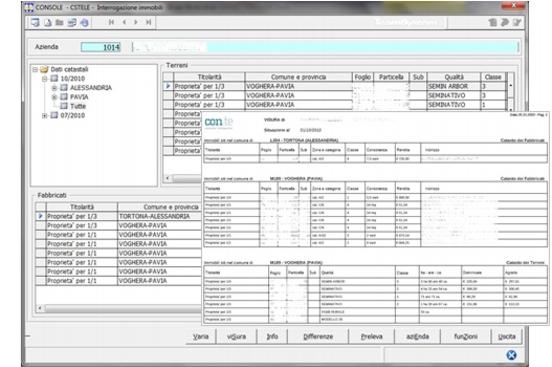The height and width of the screenshot is (367, 552).
Task: Close the CONSOLE window with red X
Action: 513,6
